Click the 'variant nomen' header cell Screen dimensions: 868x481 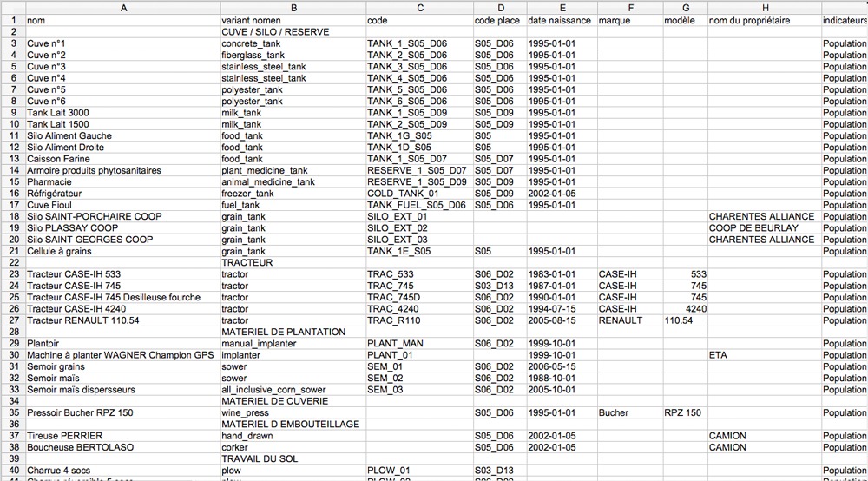pos(293,21)
